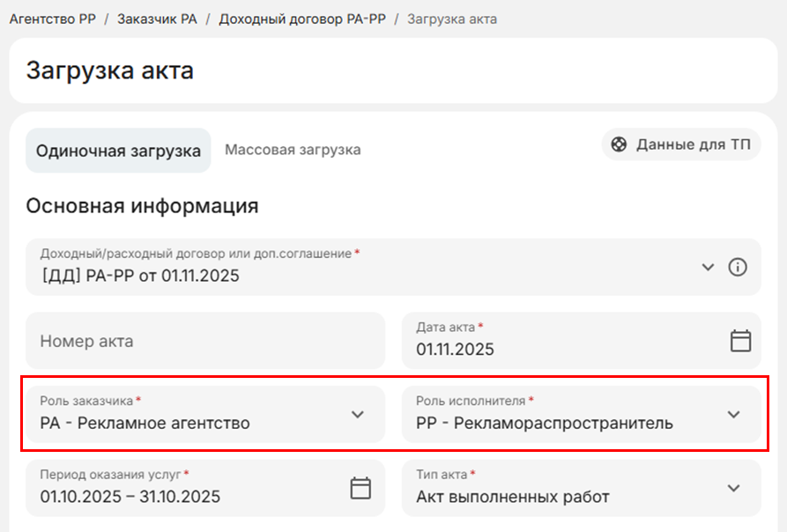Navigate to Доходный договор РА-РР breadcrumb
787x532 pixels.
point(302,18)
